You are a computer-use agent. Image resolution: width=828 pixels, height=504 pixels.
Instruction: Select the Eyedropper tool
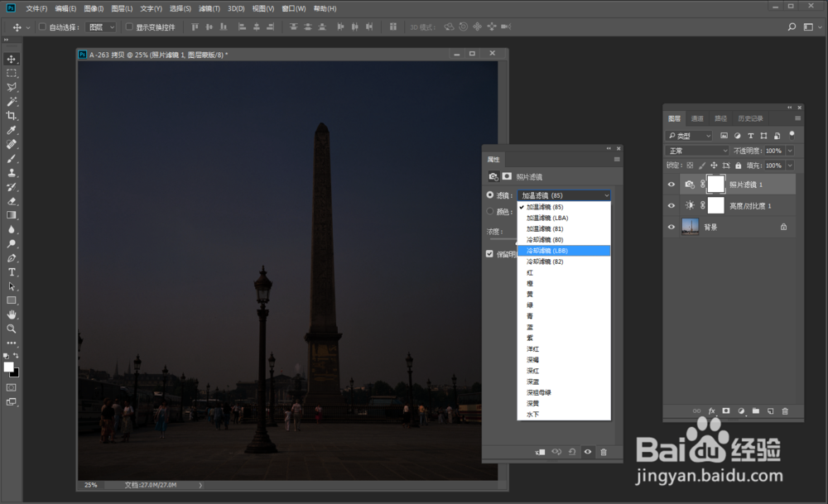(x=11, y=131)
